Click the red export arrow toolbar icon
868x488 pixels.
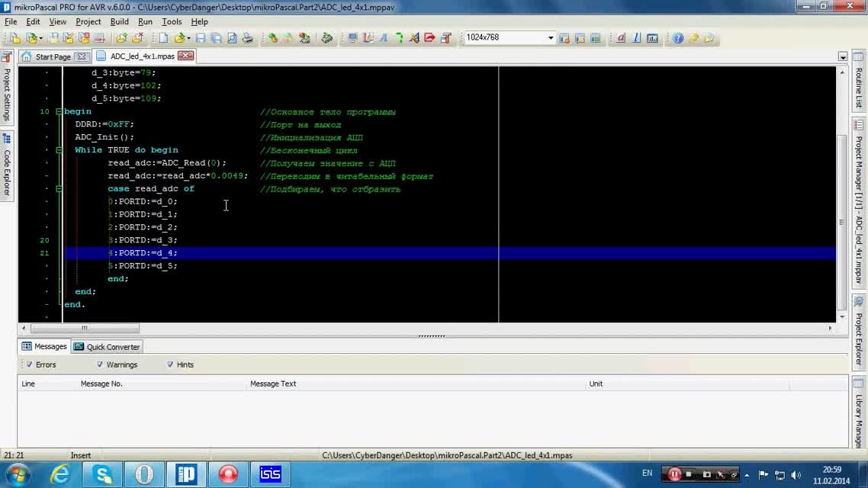pyautogui.click(x=430, y=37)
